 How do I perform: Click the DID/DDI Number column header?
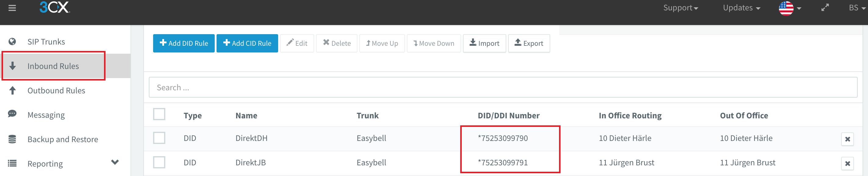point(508,115)
